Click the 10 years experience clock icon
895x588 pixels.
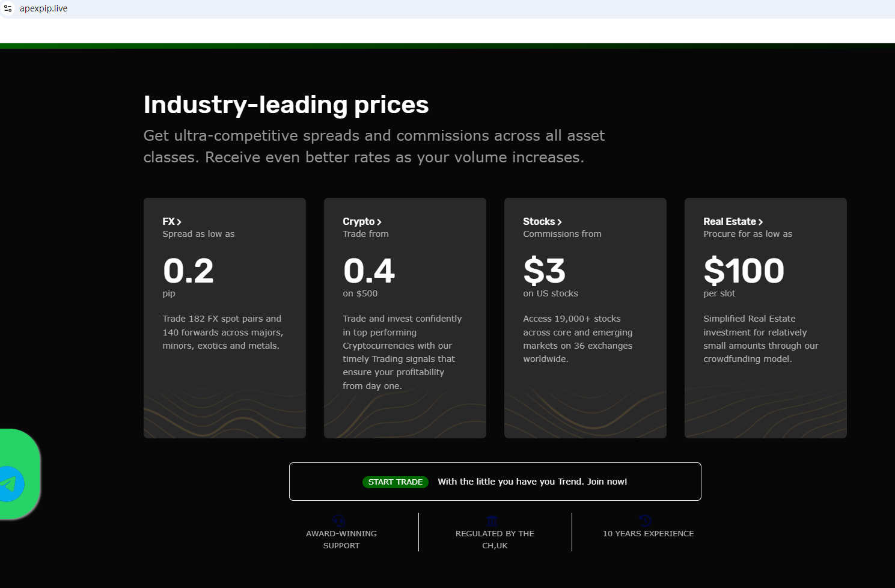pyautogui.click(x=645, y=521)
